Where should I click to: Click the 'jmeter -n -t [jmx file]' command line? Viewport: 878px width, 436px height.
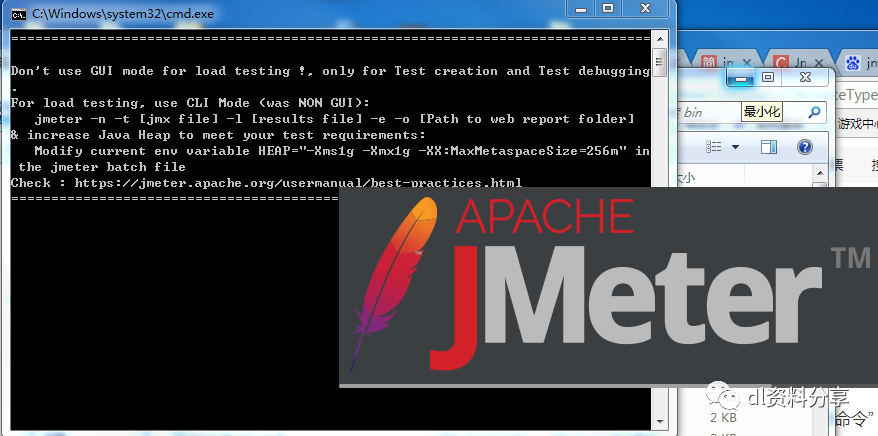point(334,119)
